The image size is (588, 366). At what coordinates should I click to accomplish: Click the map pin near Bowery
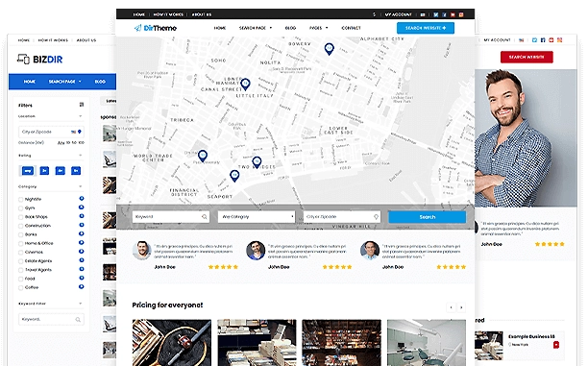tap(329, 49)
